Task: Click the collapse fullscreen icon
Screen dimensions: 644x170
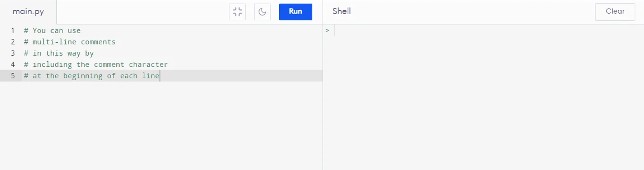Action: pyautogui.click(x=237, y=12)
